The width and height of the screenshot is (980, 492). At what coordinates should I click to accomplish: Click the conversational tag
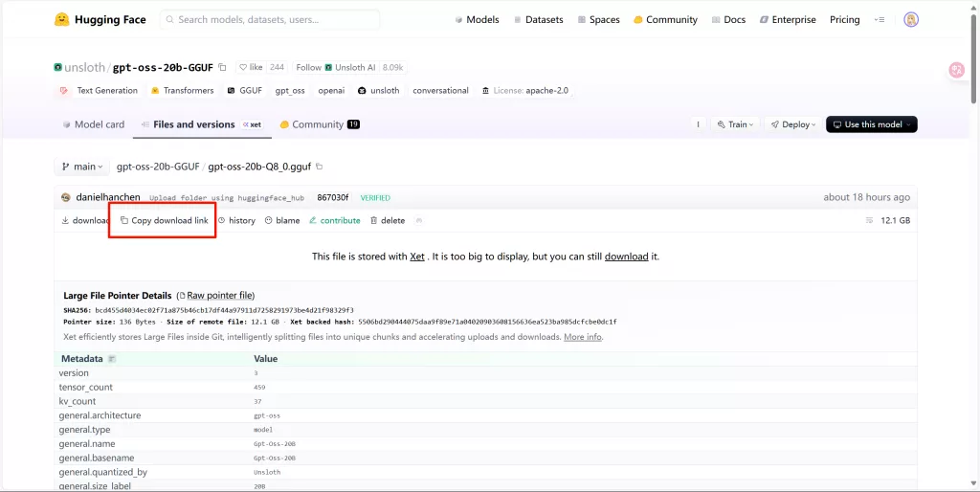pyautogui.click(x=440, y=91)
